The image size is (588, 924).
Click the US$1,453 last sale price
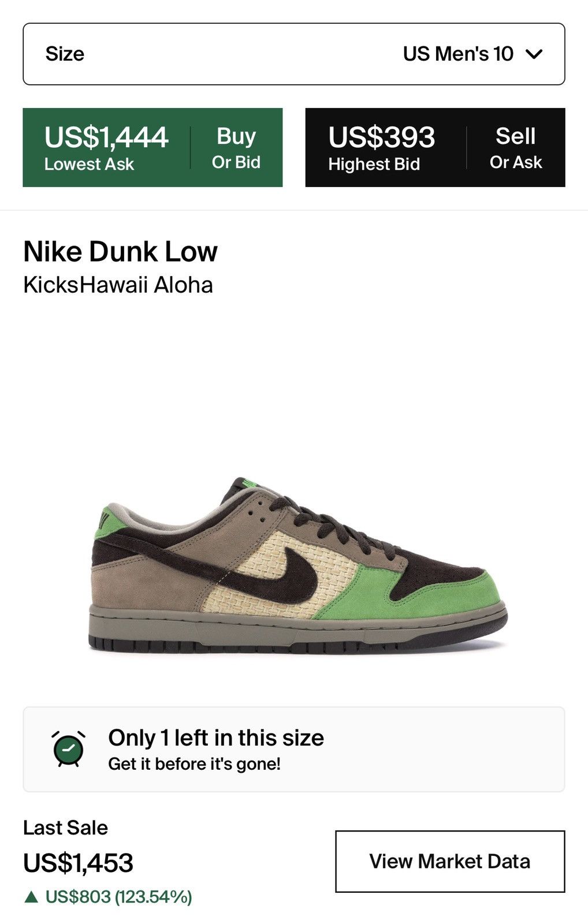(x=78, y=863)
